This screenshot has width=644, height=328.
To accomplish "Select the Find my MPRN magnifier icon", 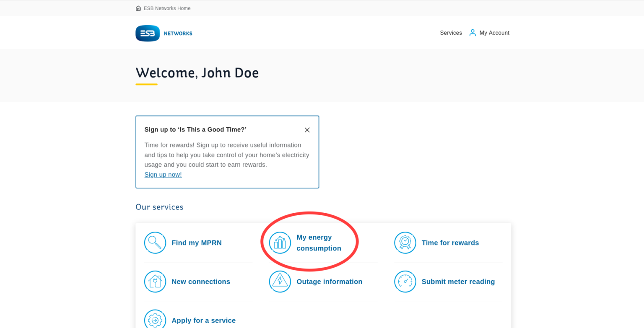I will [x=155, y=243].
